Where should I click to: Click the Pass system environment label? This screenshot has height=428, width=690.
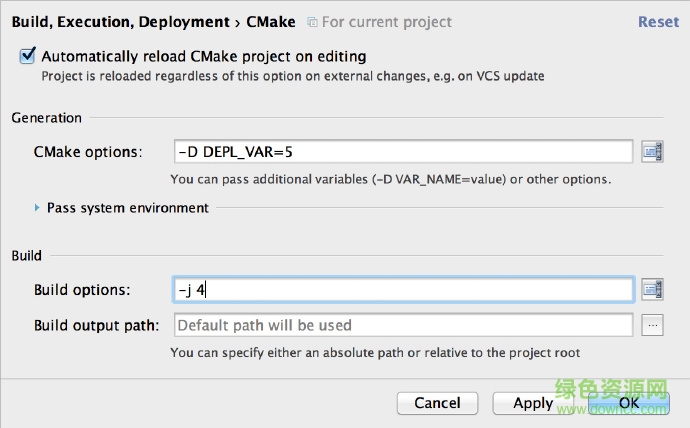tap(128, 208)
